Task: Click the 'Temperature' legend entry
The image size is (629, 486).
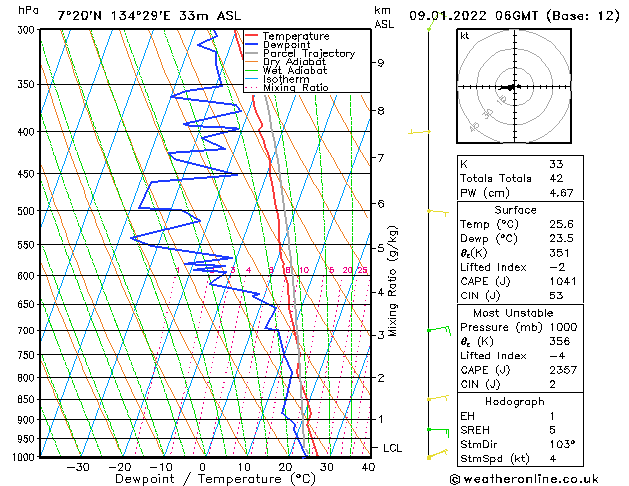Action: [x=296, y=36]
